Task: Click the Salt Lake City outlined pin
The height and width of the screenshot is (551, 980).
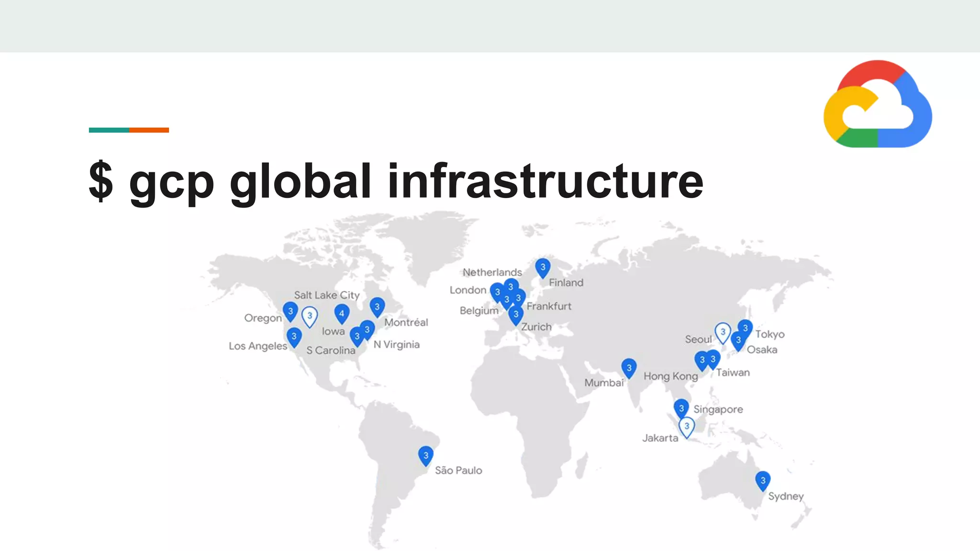Action: click(x=310, y=317)
